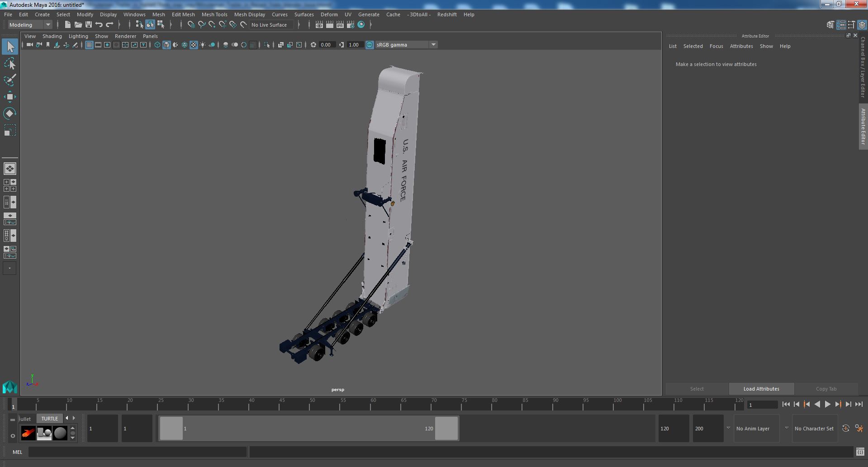
Task: Enable snap to grids
Action: 191,25
